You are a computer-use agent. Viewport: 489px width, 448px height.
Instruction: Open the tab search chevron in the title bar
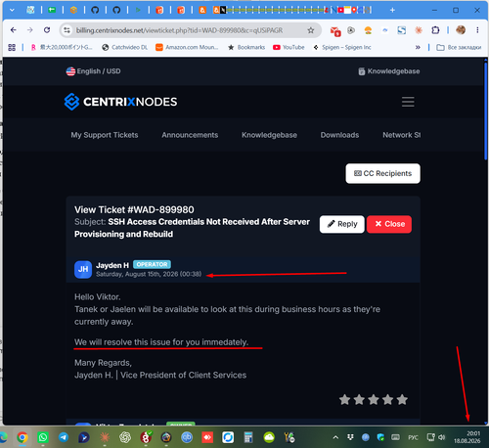pyautogui.click(x=12, y=10)
